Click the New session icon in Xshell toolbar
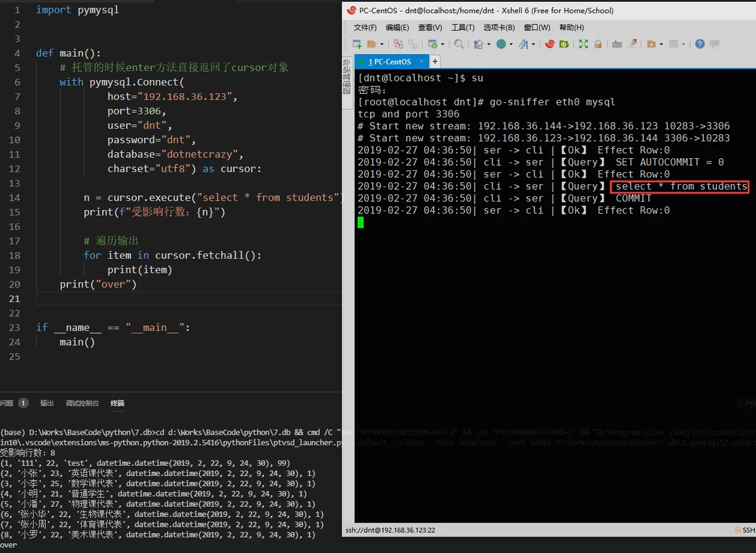The width and height of the screenshot is (756, 553). coord(357,44)
